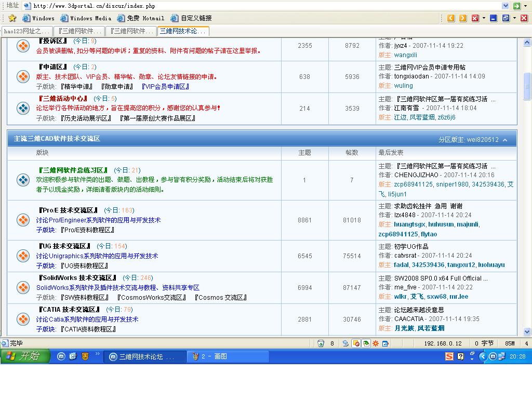Toggle the status bar green refresh page icon
The image size is (532, 399).
(366, 343)
